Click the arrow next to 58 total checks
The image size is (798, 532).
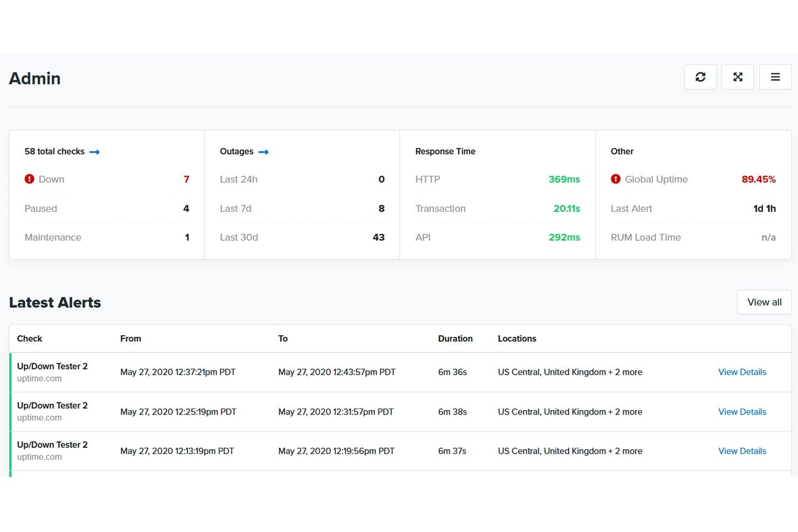[x=94, y=152]
